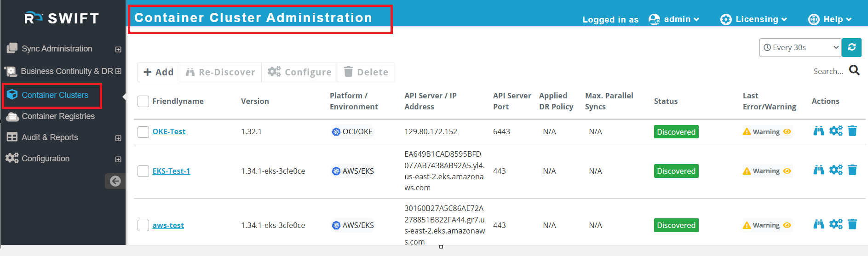Viewport: 868px width, 256px height.
Task: Toggle the select-all checkbox by Friendlyname
Action: click(x=143, y=101)
